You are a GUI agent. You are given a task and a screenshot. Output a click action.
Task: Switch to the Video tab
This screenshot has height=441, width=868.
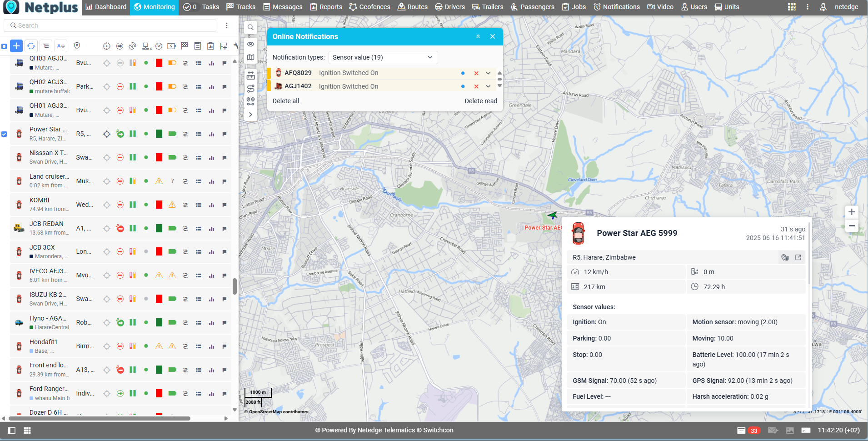(660, 7)
